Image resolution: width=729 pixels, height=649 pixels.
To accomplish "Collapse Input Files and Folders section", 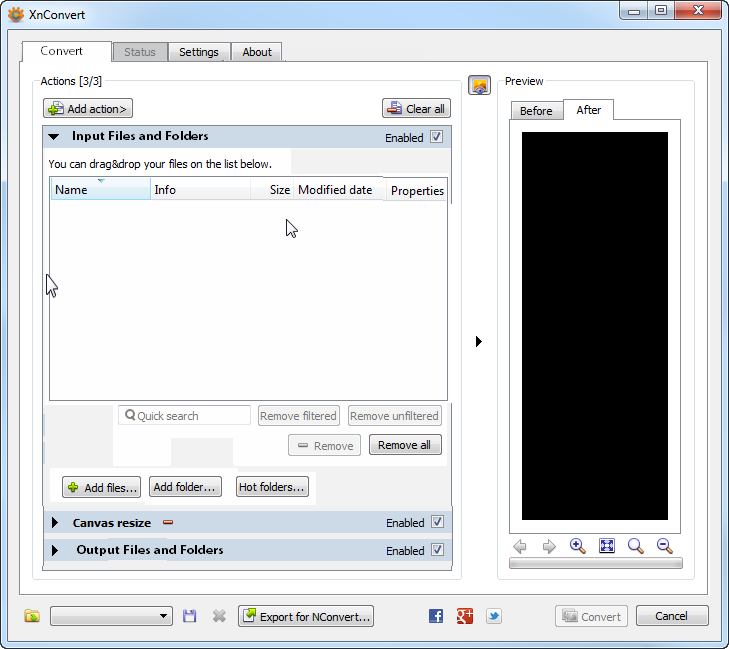I will point(54,137).
